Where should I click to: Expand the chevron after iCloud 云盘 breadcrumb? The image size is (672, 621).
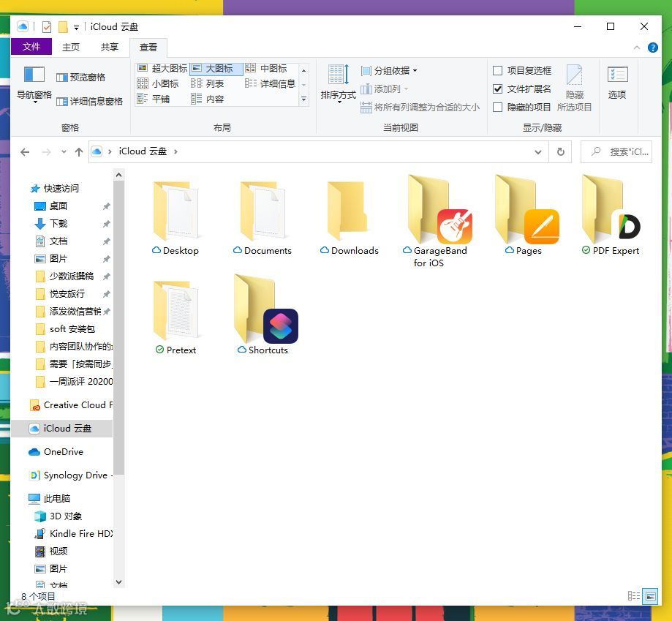[x=175, y=151]
